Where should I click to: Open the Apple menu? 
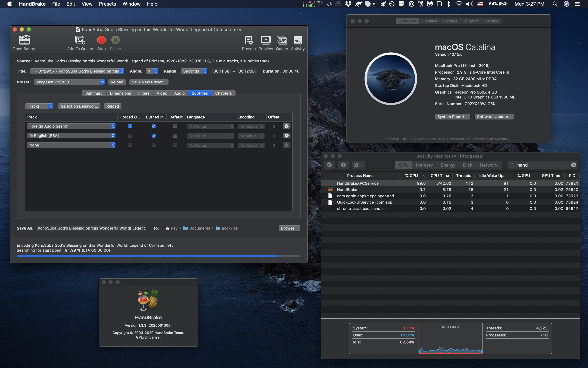[10, 4]
